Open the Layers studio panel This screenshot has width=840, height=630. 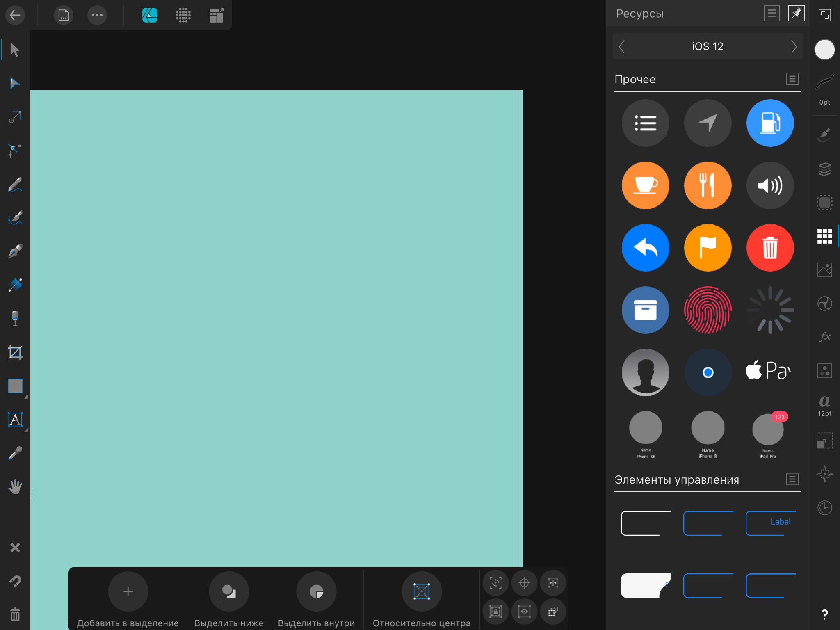click(x=824, y=169)
